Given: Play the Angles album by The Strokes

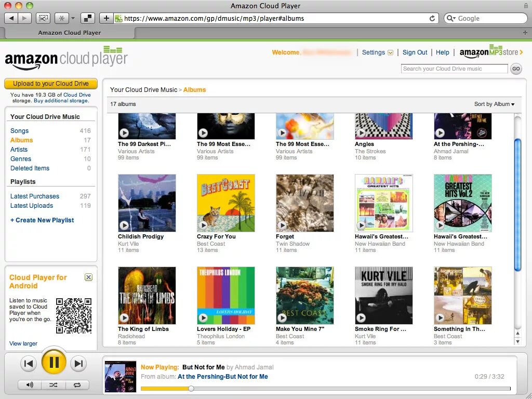Looking at the screenshot, I should point(361,133).
